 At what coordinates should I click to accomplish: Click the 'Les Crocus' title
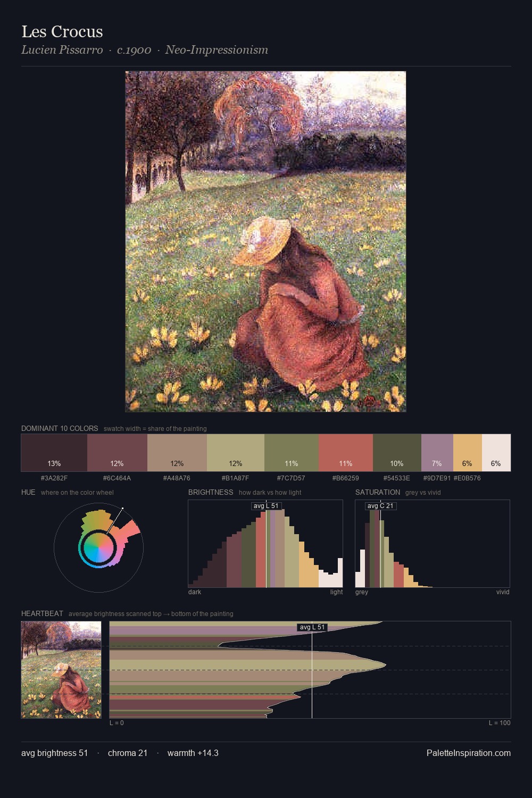tap(62, 31)
